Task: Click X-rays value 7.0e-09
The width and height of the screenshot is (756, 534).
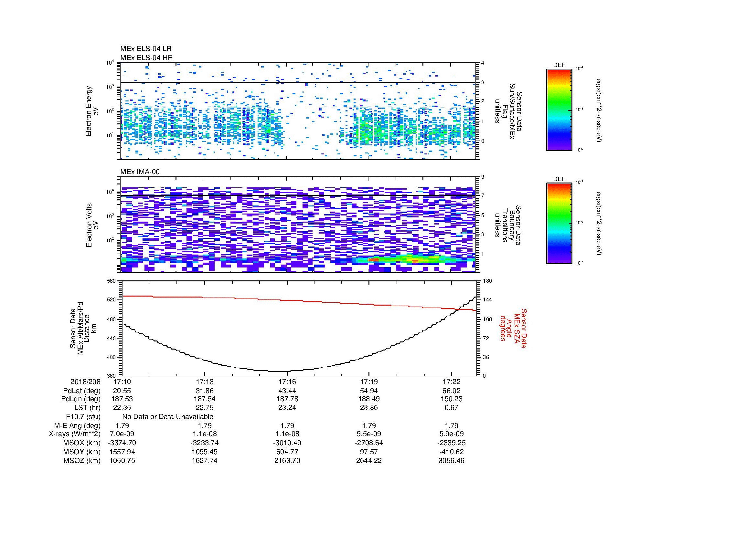Action: coord(122,434)
